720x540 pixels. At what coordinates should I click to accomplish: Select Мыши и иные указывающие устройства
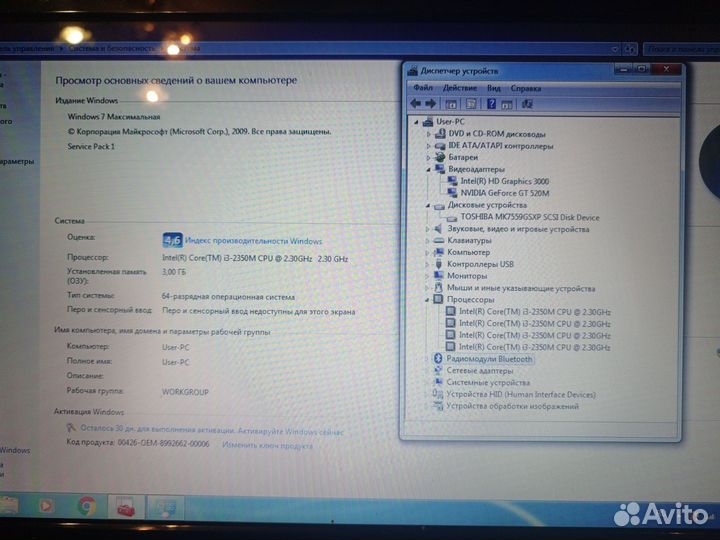pos(521,289)
